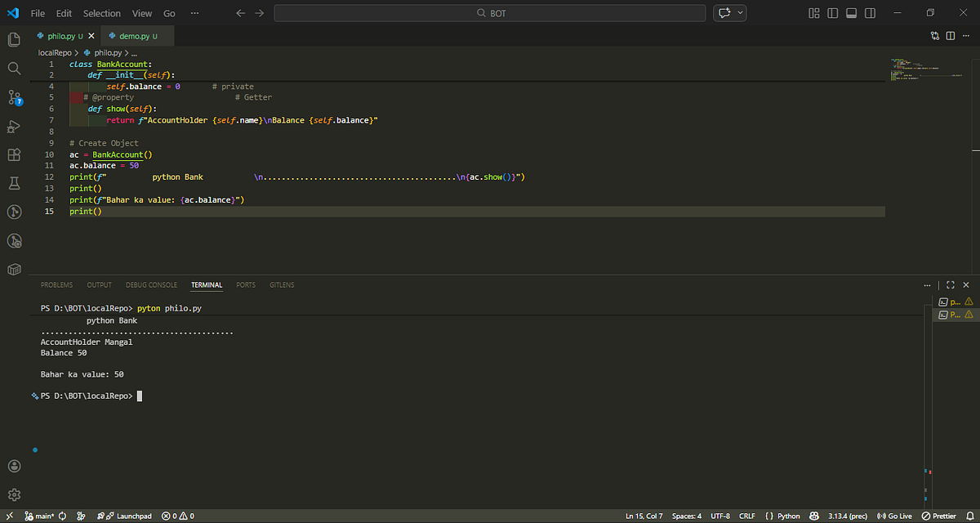Switch to the PROBLEMS panel tab
980x523 pixels.
tap(56, 285)
